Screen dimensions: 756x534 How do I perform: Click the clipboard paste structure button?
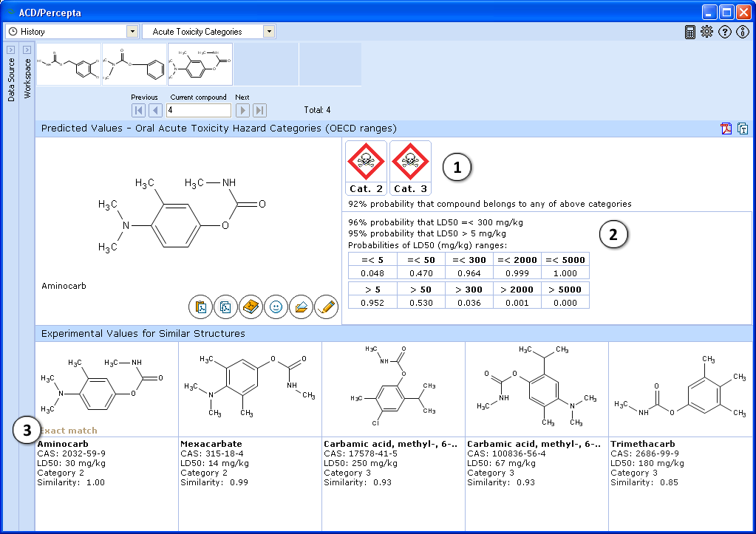(200, 307)
